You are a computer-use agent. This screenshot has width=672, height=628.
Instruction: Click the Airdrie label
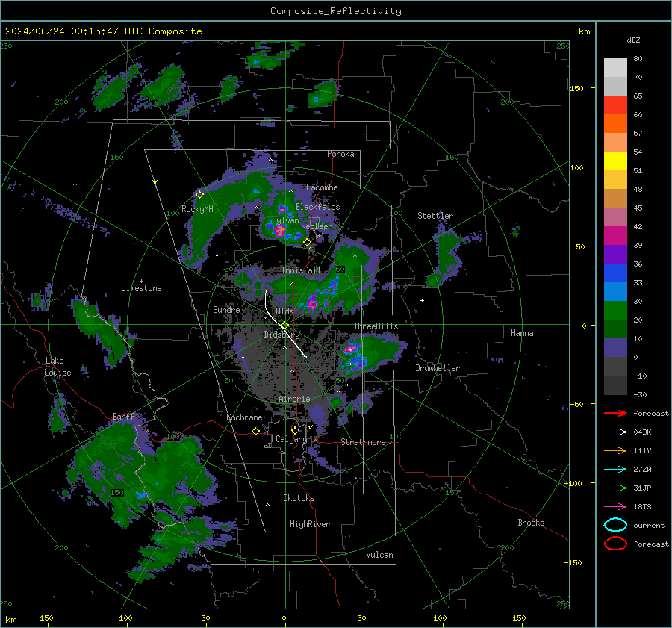(x=294, y=399)
